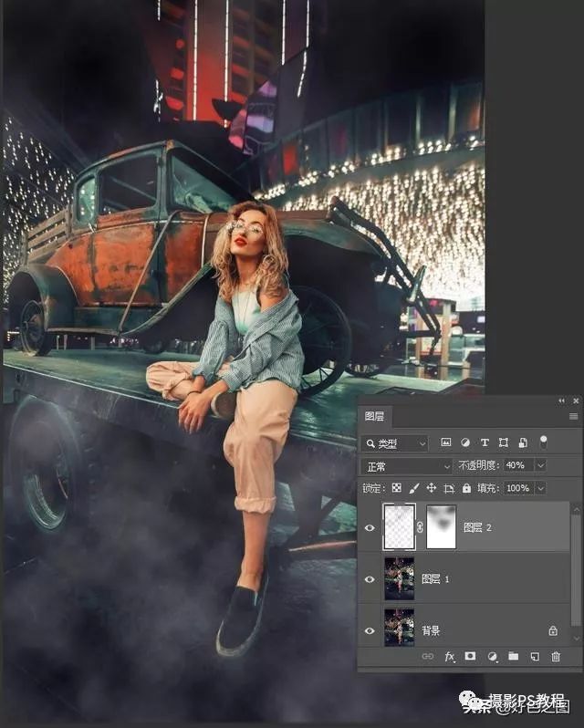Click the create new layer icon
This screenshot has height=728, width=584.
[x=534, y=656]
